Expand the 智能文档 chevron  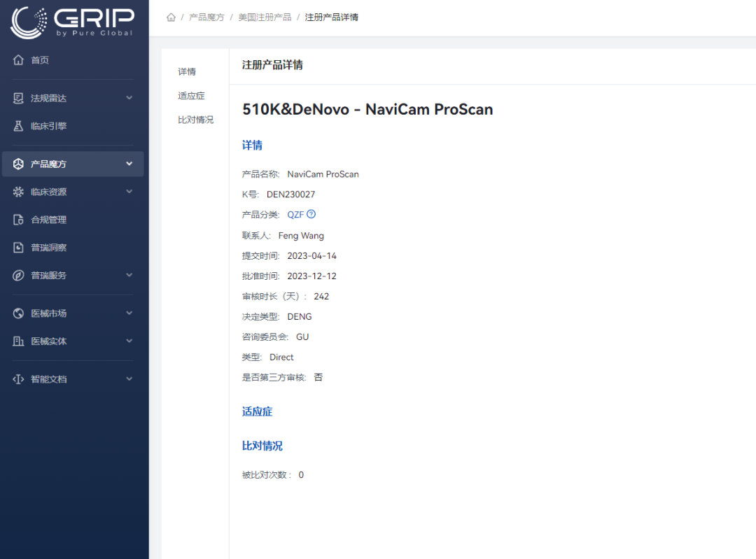click(129, 379)
